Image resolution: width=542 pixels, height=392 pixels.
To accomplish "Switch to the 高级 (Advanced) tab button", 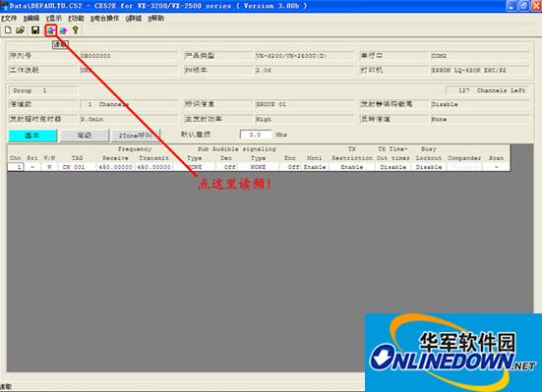I will pos(85,136).
